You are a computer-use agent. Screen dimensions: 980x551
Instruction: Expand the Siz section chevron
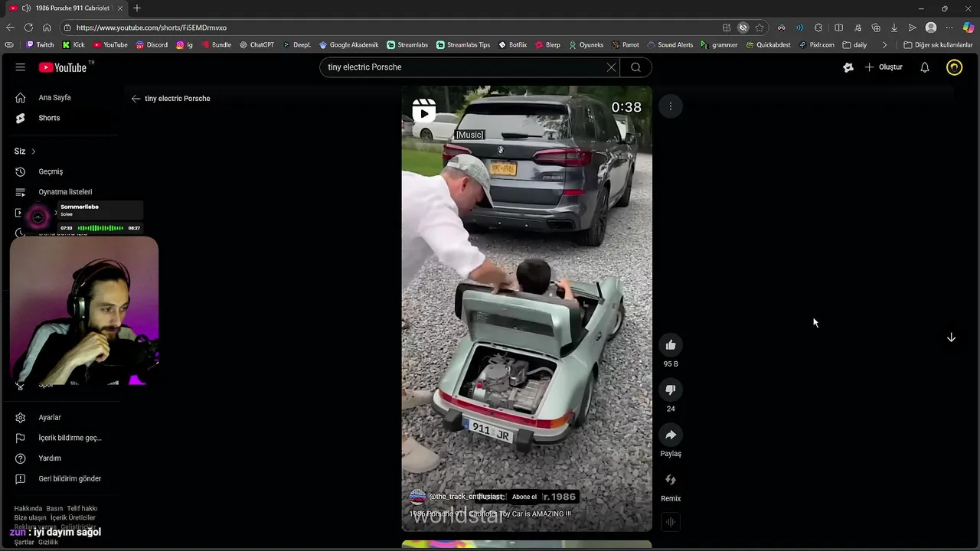33,152
